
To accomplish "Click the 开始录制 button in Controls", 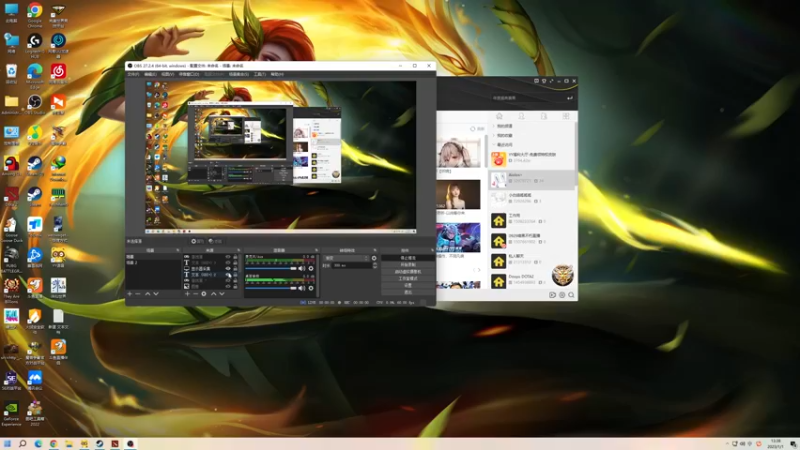I will [408, 265].
